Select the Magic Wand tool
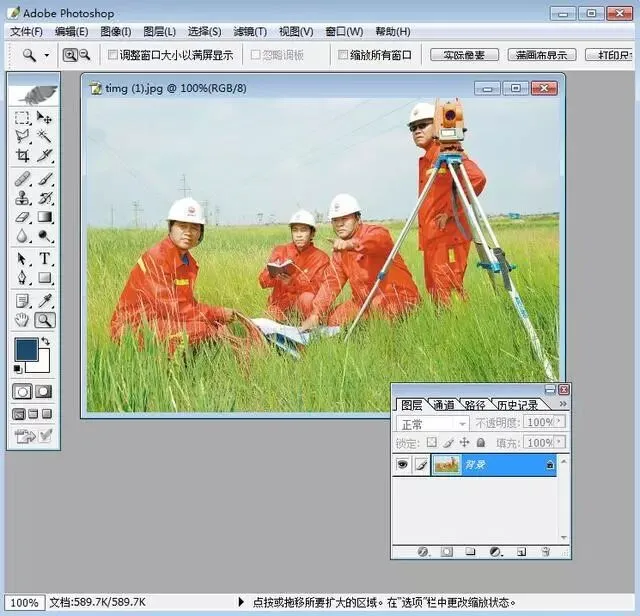Screen dimensions: 640x616 click(x=44, y=136)
